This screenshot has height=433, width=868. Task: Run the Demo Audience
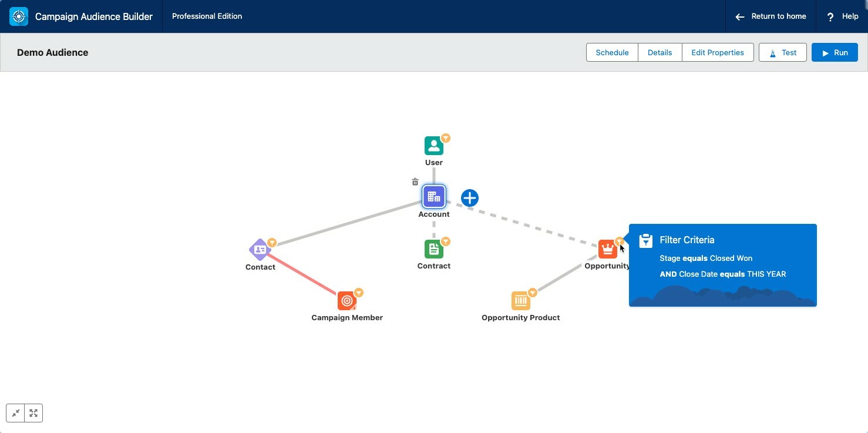(835, 52)
